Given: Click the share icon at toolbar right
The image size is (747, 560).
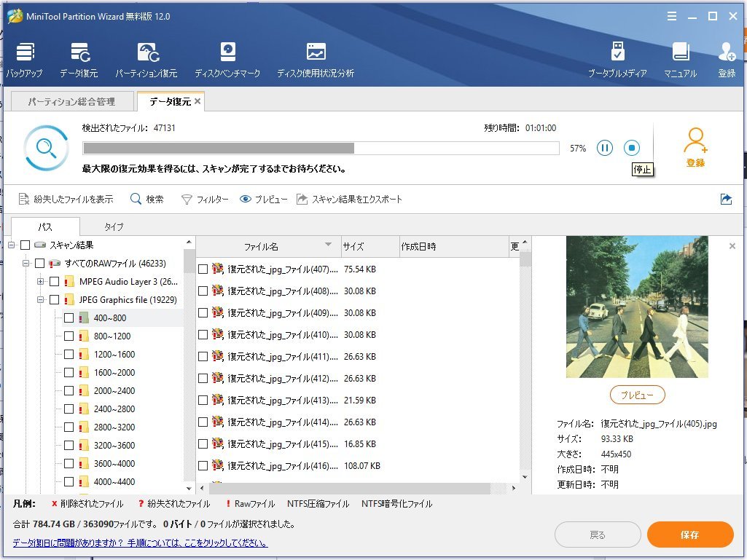Looking at the screenshot, I should pyautogui.click(x=726, y=199).
